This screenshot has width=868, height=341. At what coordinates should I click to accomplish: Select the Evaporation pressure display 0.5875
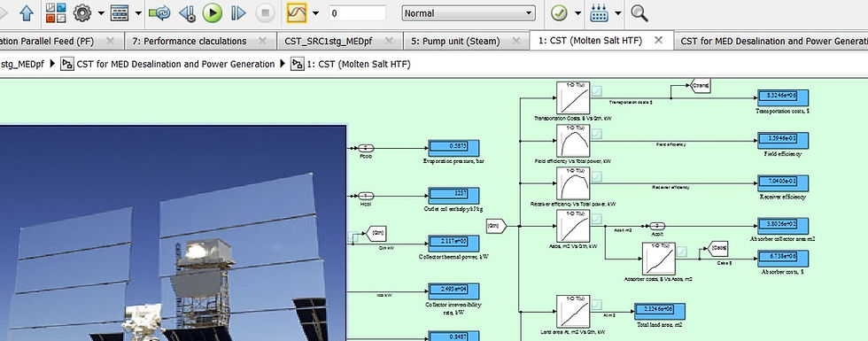[x=453, y=149]
